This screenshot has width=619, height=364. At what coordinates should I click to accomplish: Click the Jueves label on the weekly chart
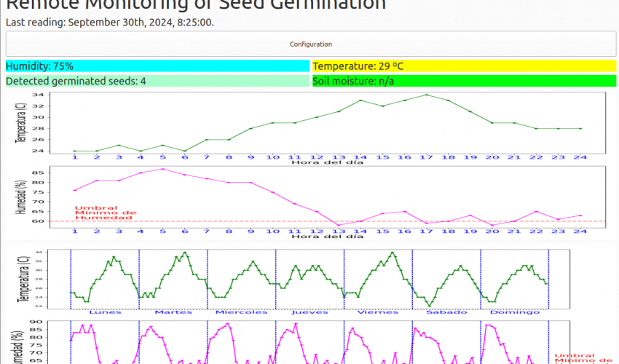pyautogui.click(x=309, y=312)
